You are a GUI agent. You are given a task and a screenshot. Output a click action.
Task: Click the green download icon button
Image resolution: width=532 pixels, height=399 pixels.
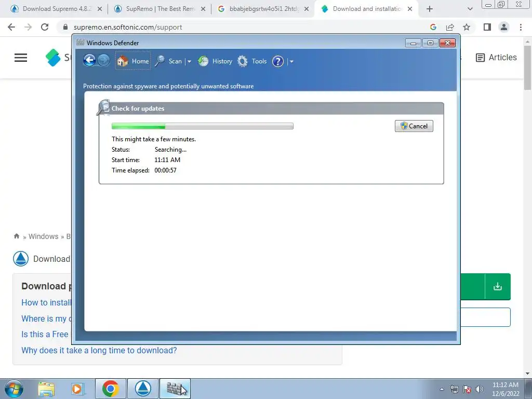[498, 287]
